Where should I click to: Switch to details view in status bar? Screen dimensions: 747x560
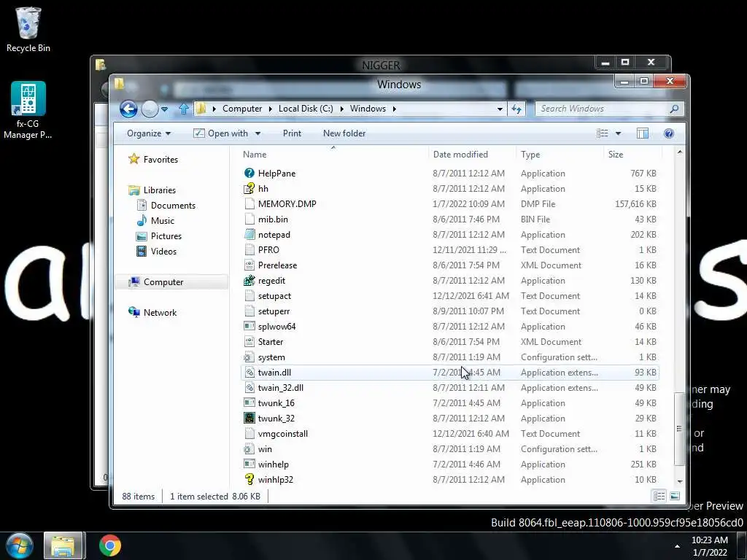click(x=659, y=496)
